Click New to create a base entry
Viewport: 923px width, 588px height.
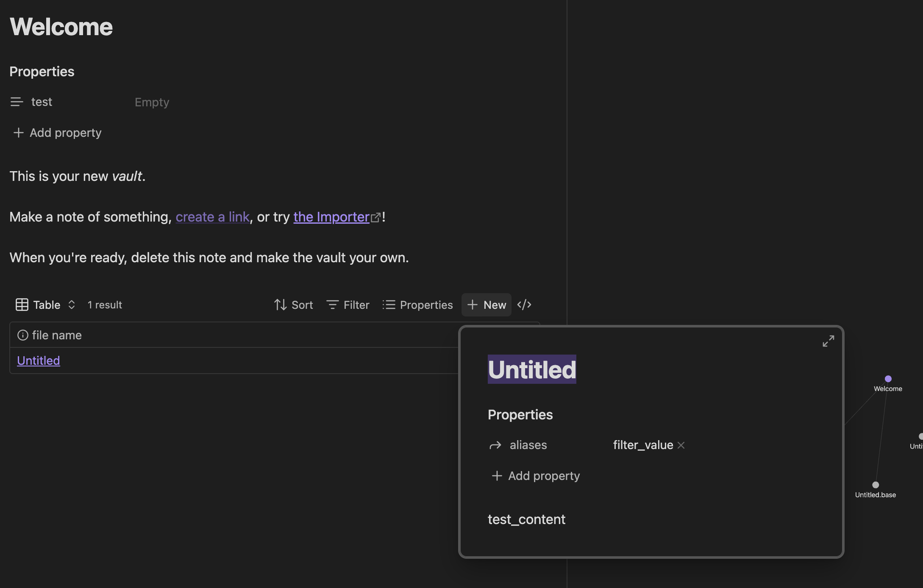point(487,305)
